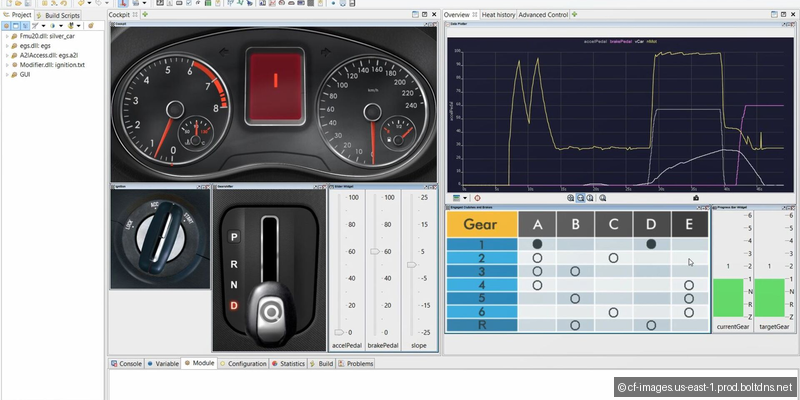This screenshot has height=400, width=800.
Task: Click the first zoom icon below the plot
Action: 569,198
